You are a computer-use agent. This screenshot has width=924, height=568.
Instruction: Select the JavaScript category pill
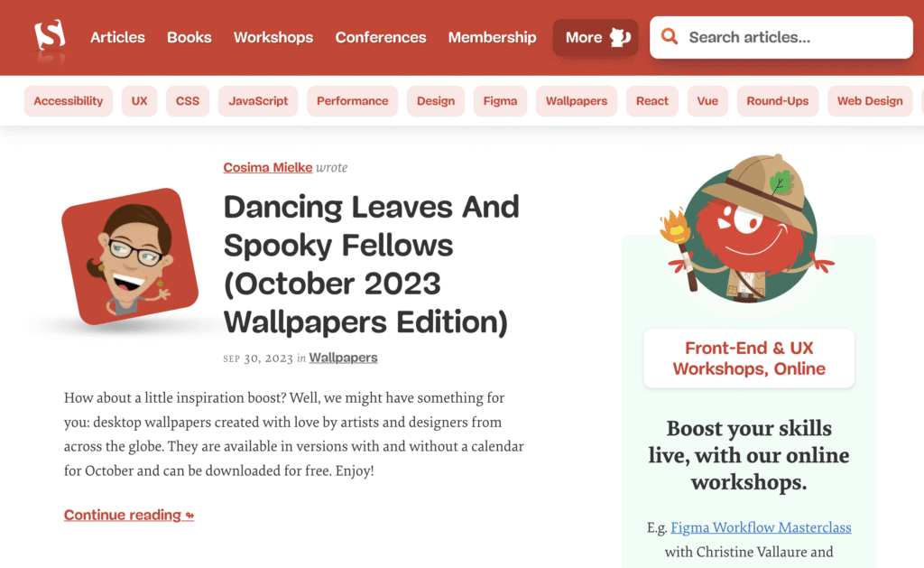coord(258,101)
